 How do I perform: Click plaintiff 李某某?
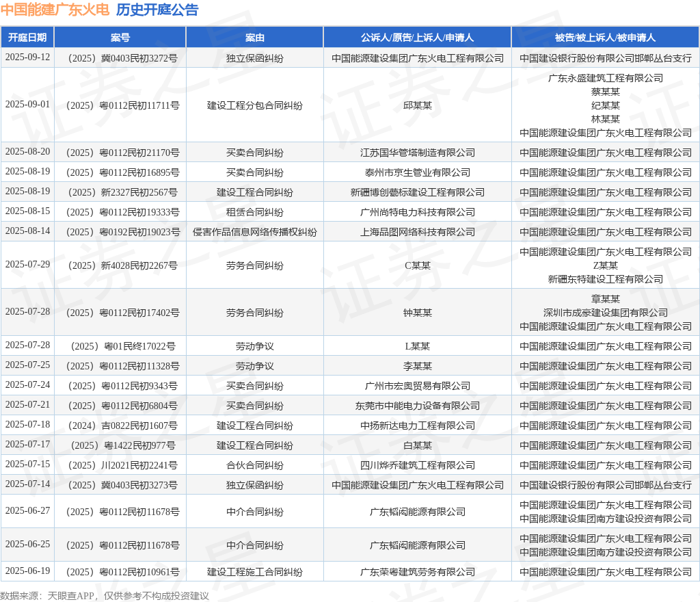click(418, 366)
